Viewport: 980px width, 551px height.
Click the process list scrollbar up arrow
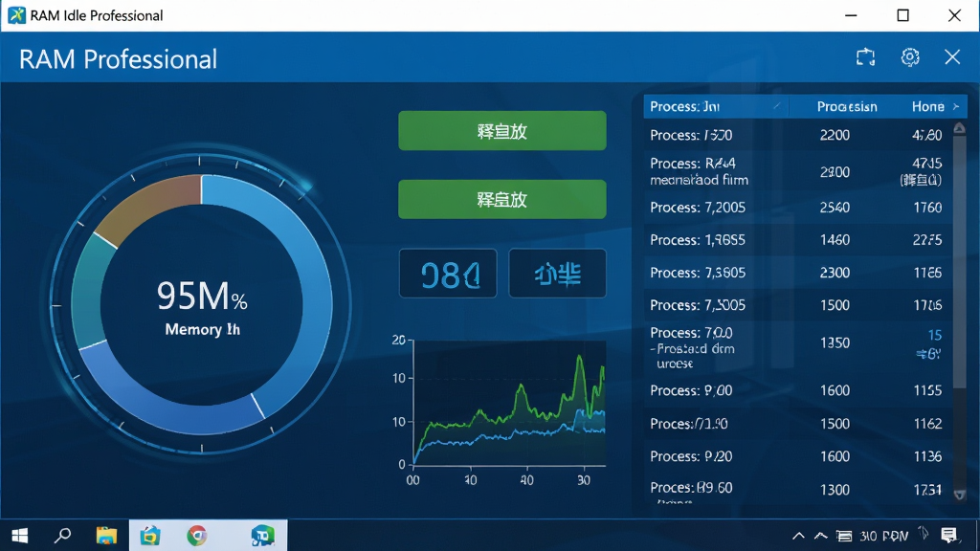point(959,128)
